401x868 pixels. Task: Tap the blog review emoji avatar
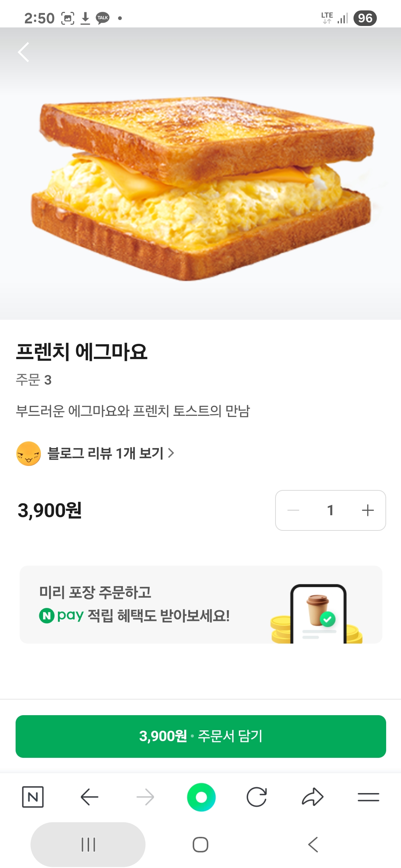(29, 453)
